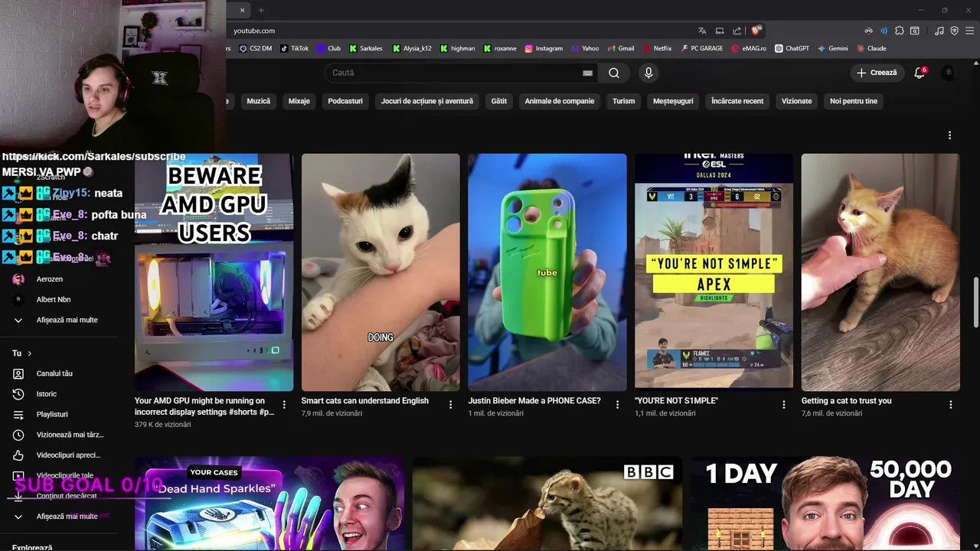
Task: Click the YouTube search magnifier button
Action: coord(614,73)
